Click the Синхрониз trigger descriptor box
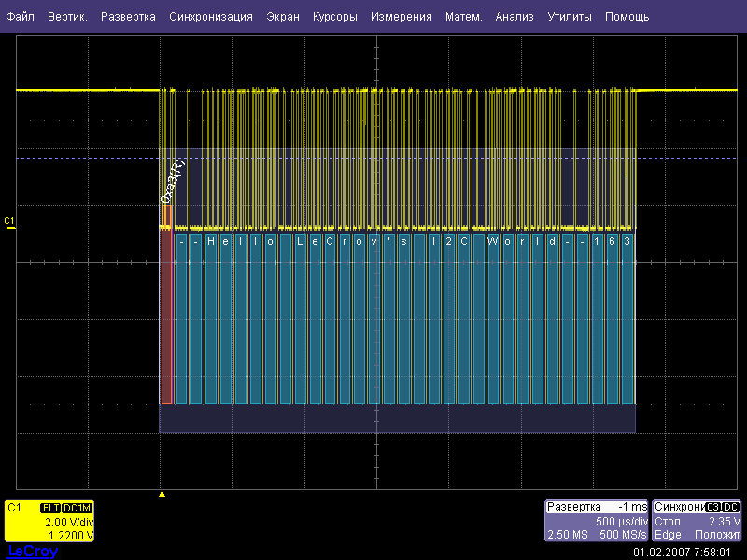Viewport: 747px width, 560px height. [x=697, y=521]
